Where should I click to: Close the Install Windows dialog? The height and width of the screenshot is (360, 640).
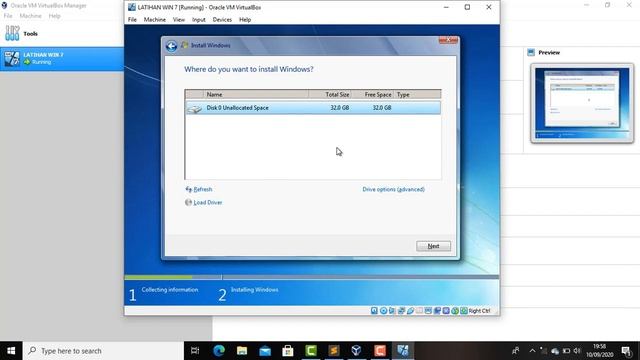pos(448,40)
